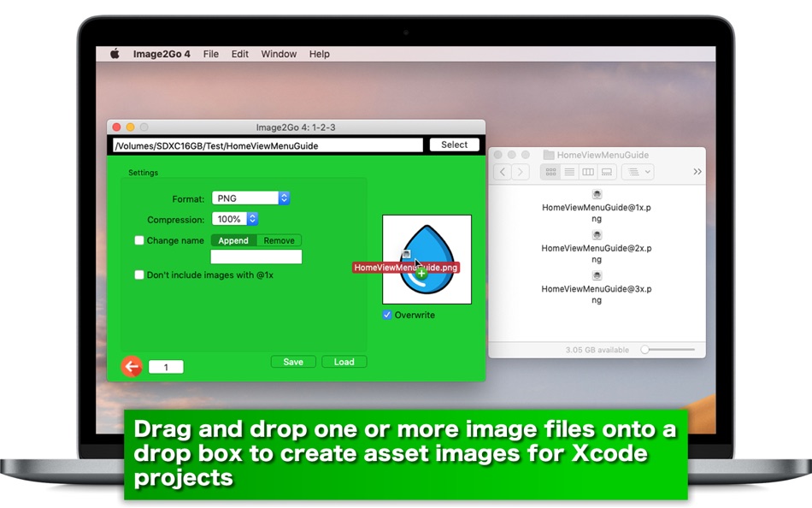Expand Finder toolbar overflow chevrons
The width and height of the screenshot is (812, 508).
tap(697, 172)
